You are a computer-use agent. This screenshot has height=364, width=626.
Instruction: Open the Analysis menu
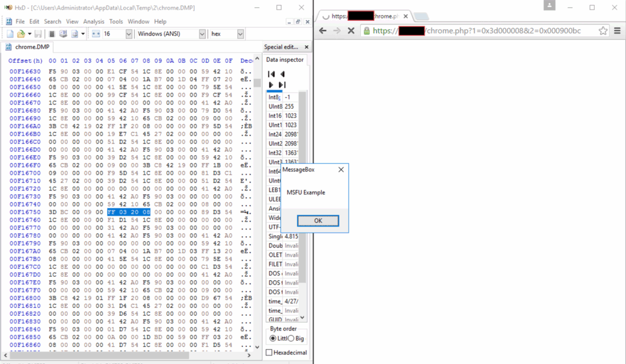click(x=94, y=21)
